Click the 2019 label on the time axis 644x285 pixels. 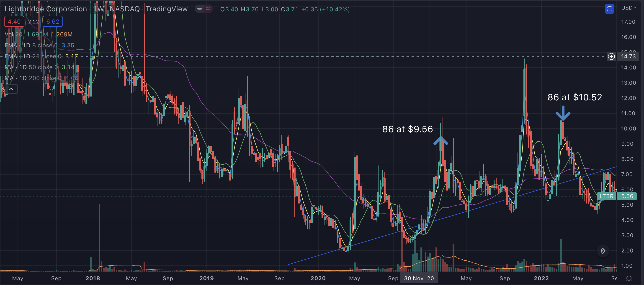coord(206,278)
